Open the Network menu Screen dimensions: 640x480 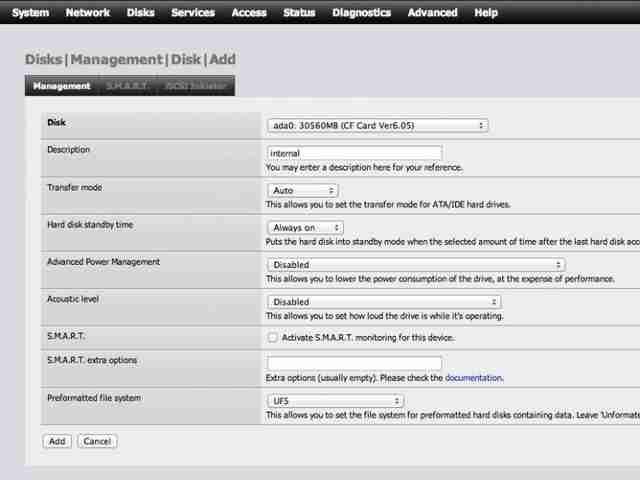[88, 13]
